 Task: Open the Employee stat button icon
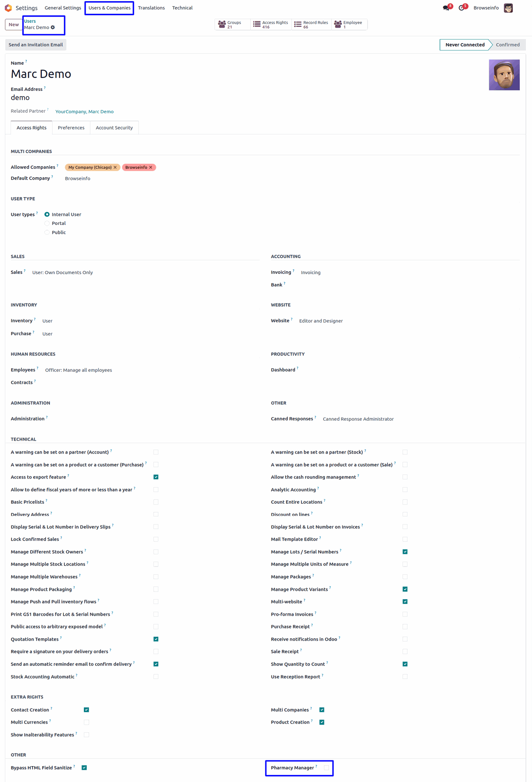[338, 24]
